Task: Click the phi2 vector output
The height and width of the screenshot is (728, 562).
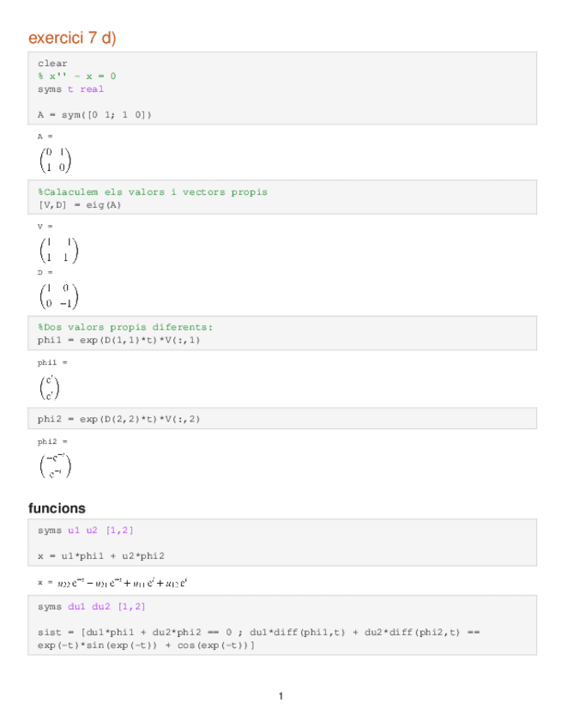Action: (x=55, y=466)
